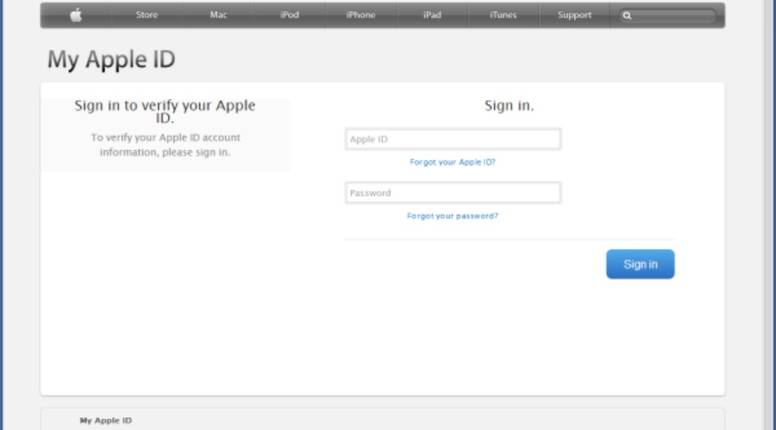776x430 pixels.
Task: Click the magnifying glass search icon
Action: [627, 16]
